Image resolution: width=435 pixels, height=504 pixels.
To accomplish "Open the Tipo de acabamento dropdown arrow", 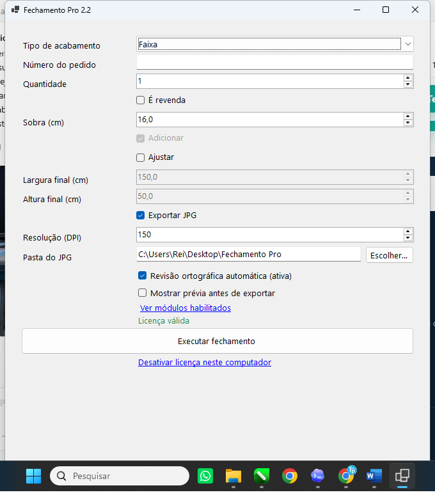I will (x=407, y=44).
